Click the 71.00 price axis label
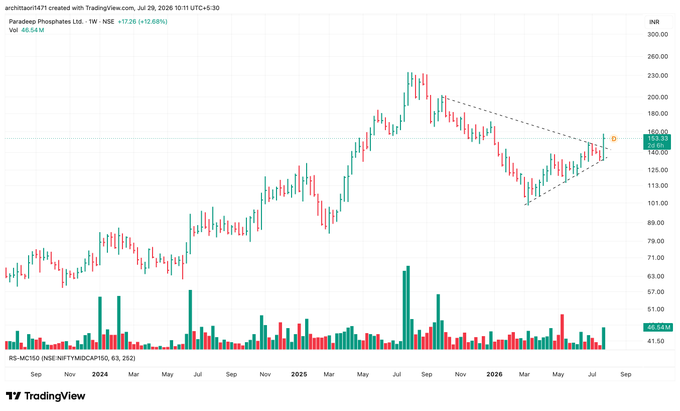The height and width of the screenshot is (411, 680). 656,258
